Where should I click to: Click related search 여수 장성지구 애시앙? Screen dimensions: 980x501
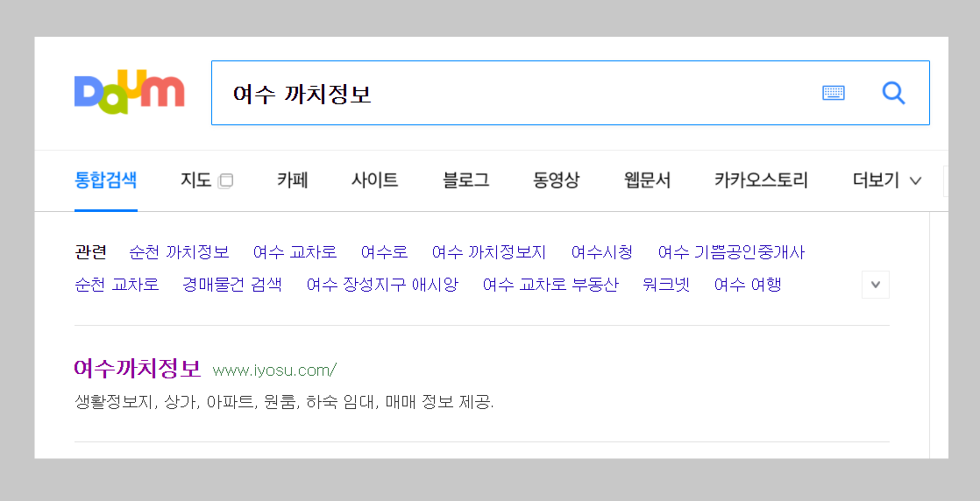(382, 285)
